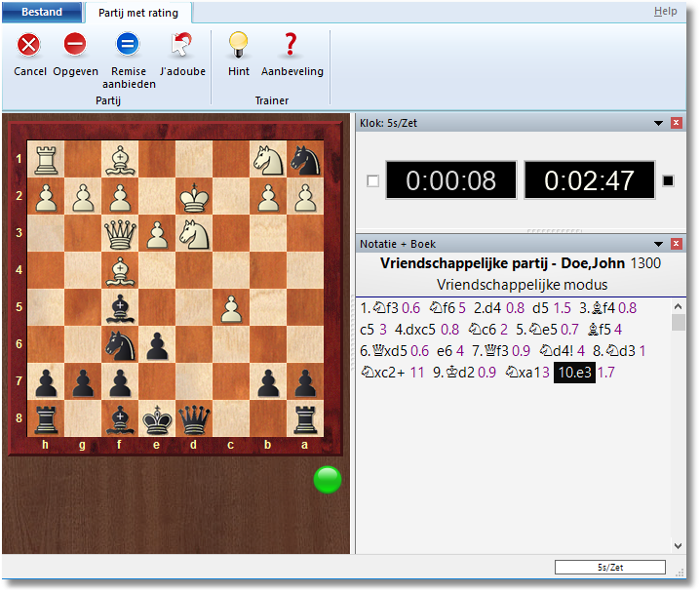Click the Opgeven resign icon
The width and height of the screenshot is (700, 593).
pyautogui.click(x=75, y=45)
